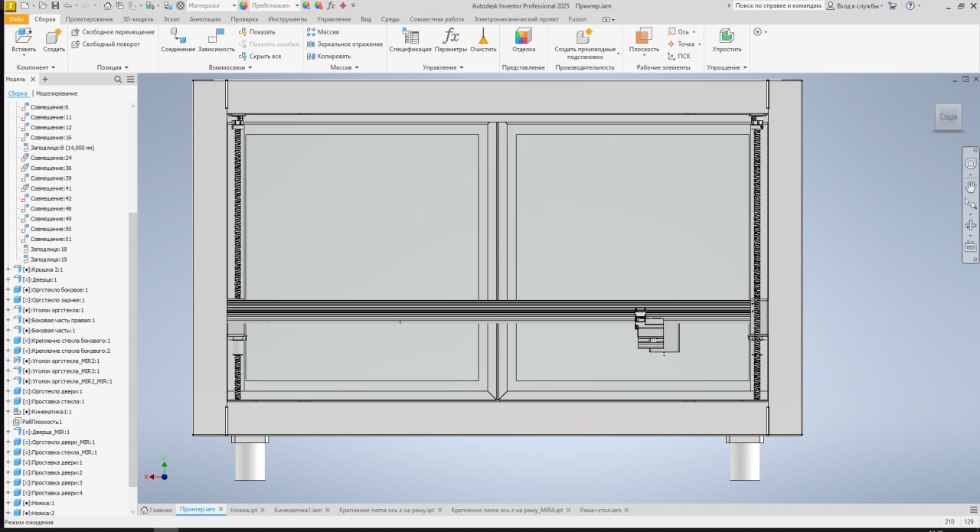
Task: Select the ПСК coordinate system tool
Action: [x=678, y=57]
